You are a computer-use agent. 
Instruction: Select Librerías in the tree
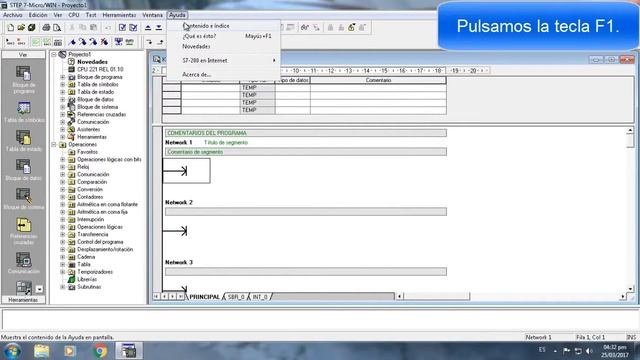pyautogui.click(x=87, y=280)
